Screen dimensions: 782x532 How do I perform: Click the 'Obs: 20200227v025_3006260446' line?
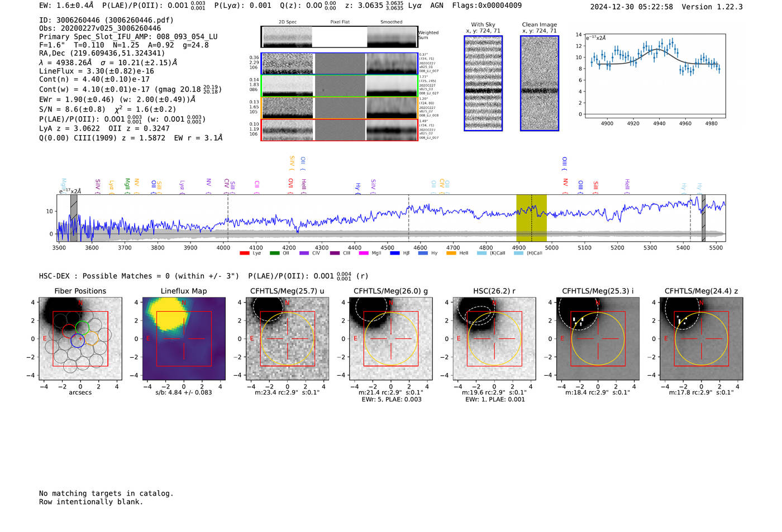100,28
